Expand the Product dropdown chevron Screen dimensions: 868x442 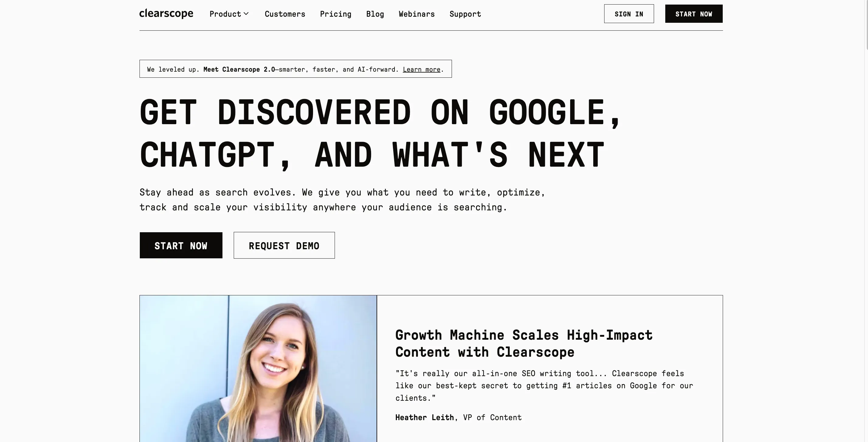(x=246, y=14)
